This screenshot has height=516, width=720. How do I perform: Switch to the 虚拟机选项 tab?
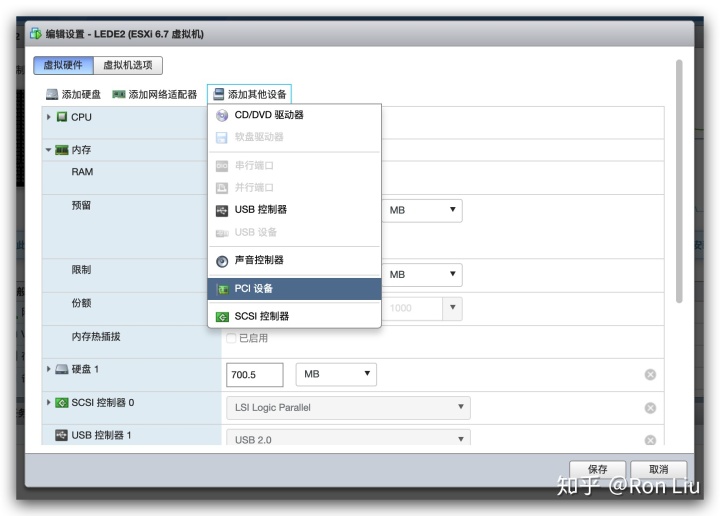point(128,65)
